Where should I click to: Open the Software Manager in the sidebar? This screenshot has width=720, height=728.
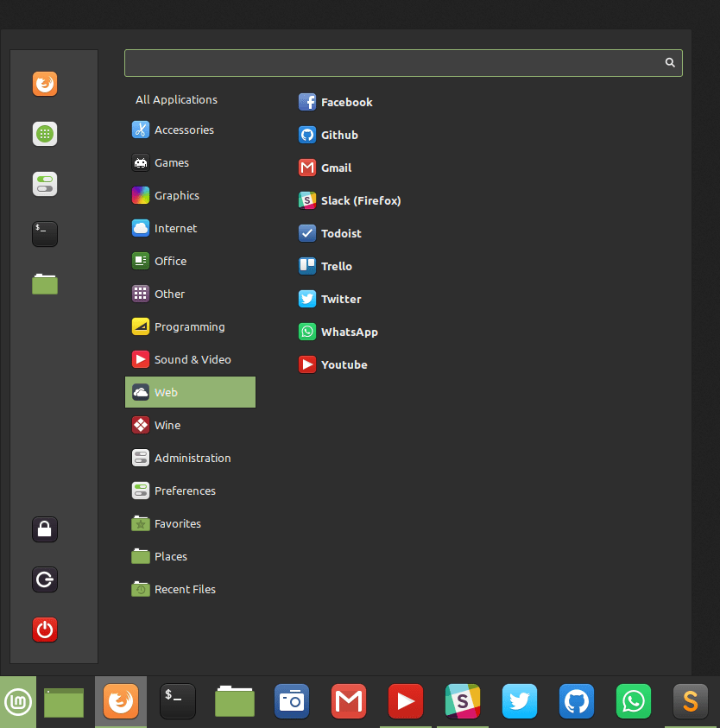point(45,134)
